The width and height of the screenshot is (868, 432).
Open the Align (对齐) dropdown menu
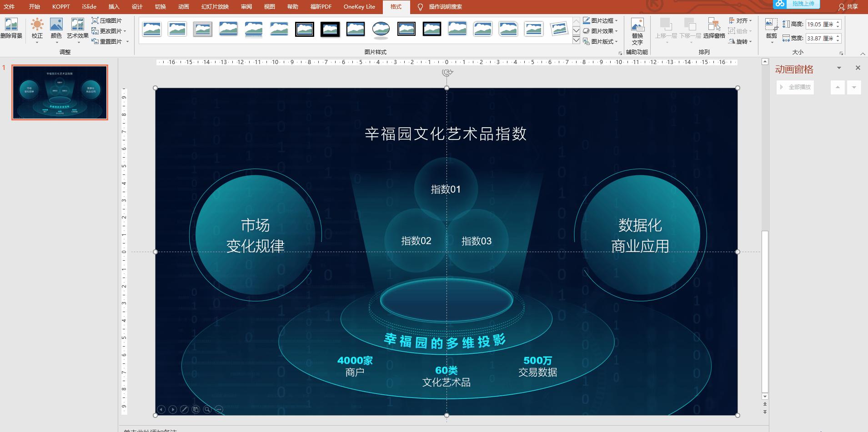point(741,20)
